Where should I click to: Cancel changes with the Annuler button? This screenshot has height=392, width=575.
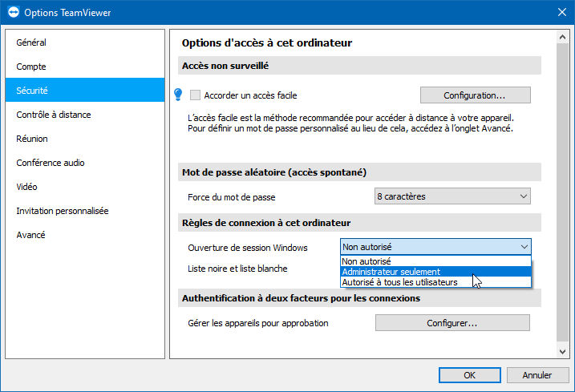[537, 375]
